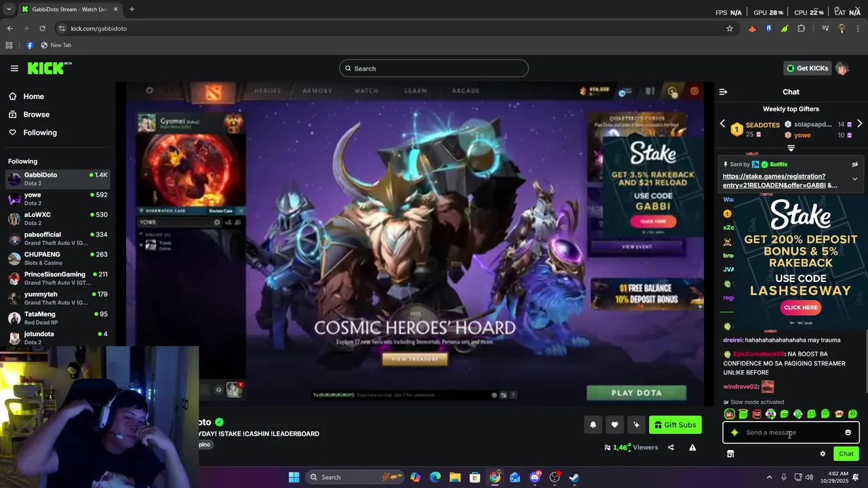The image size is (868, 488).
Task: Expand the top gifters leaderboard
Action: pos(791,148)
